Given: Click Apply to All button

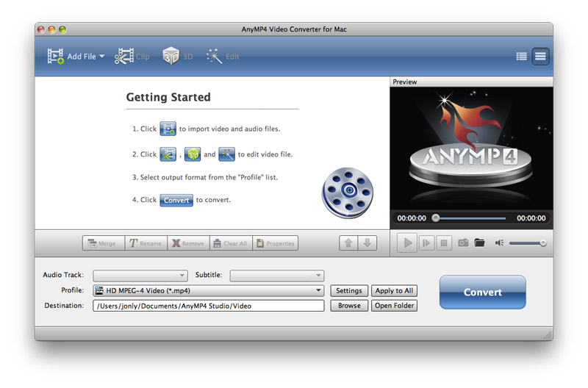Looking at the screenshot, I should pos(394,290).
